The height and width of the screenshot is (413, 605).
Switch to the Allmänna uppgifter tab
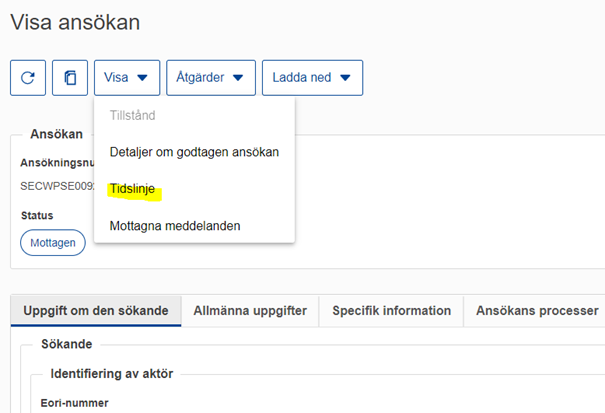coord(250,311)
